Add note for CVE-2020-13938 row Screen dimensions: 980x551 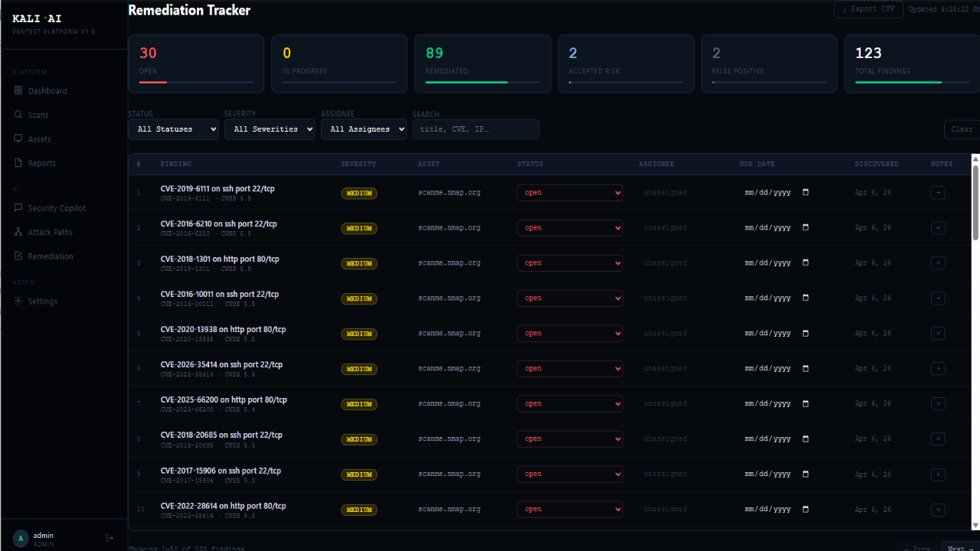coord(938,334)
